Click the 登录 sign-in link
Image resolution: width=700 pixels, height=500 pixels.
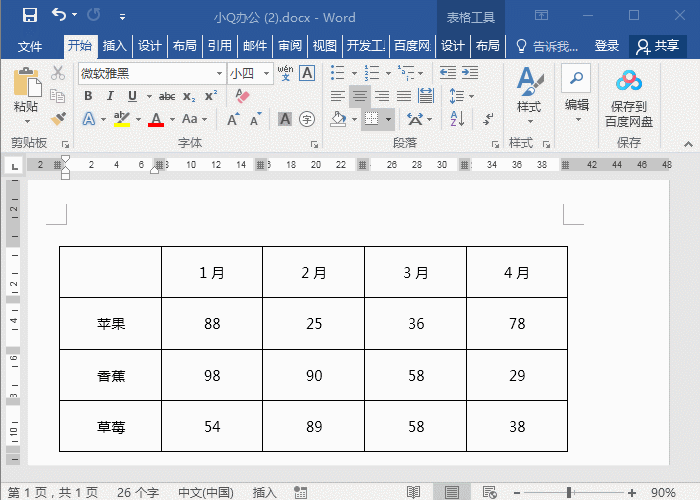tap(607, 46)
